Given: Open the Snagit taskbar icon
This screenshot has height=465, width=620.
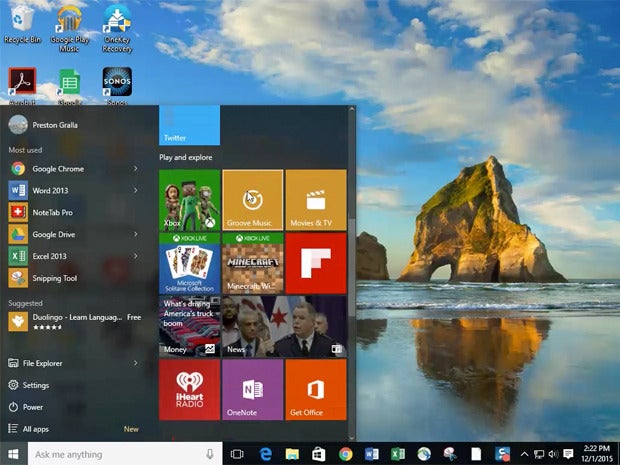Looking at the screenshot, I should click(502, 454).
